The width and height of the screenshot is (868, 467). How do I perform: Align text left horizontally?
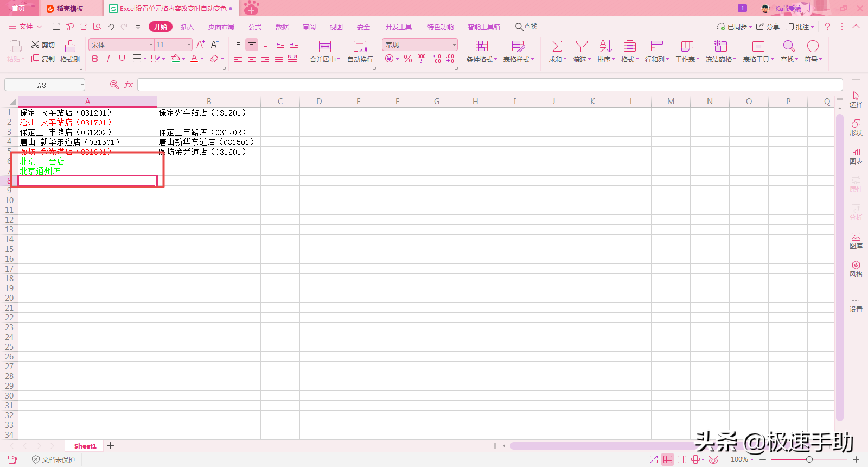coord(238,59)
